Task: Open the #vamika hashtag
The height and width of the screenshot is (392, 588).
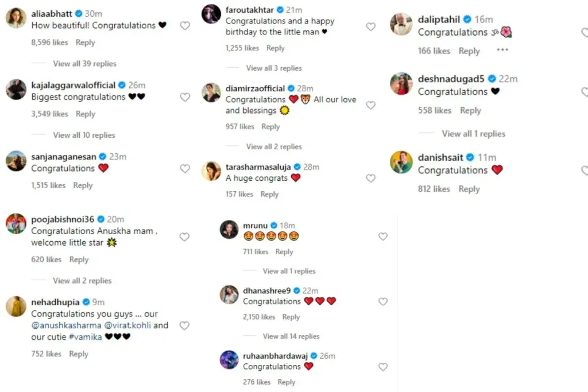Action: click(86, 337)
